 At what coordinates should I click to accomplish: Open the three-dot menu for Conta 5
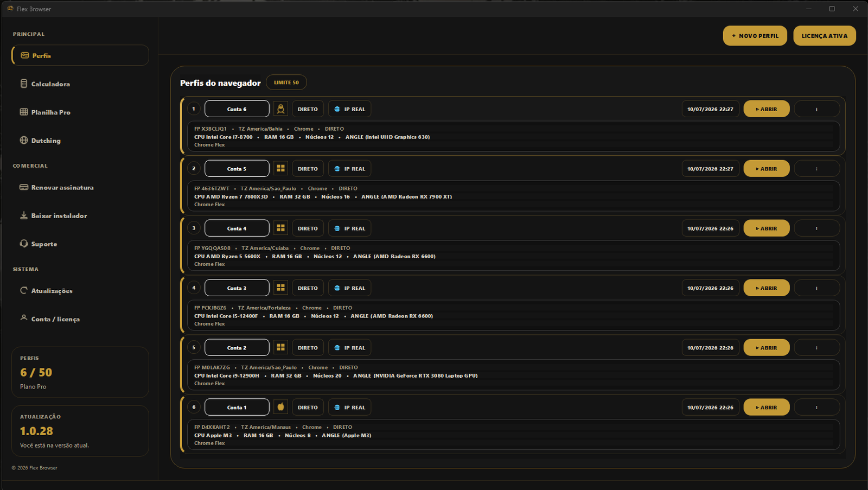tap(816, 169)
